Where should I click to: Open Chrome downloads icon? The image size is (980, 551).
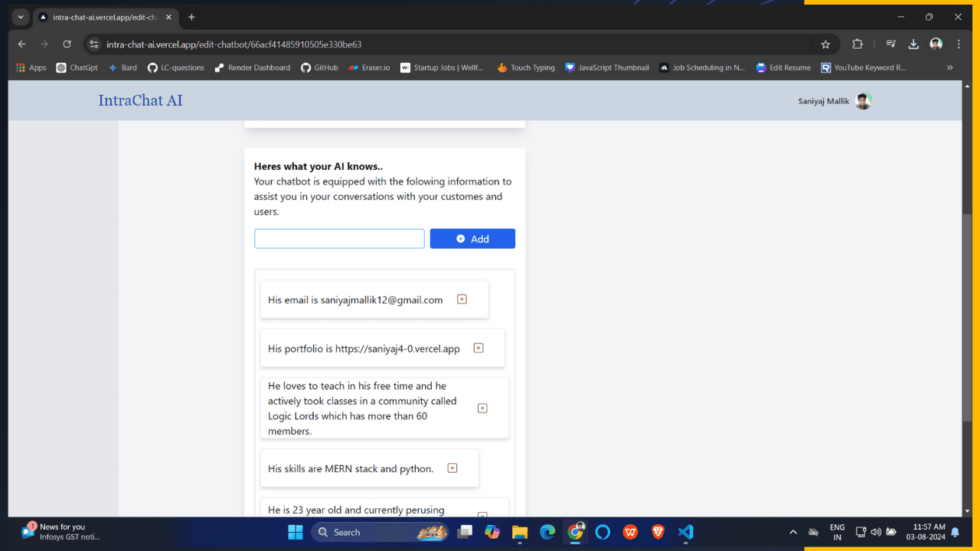913,44
